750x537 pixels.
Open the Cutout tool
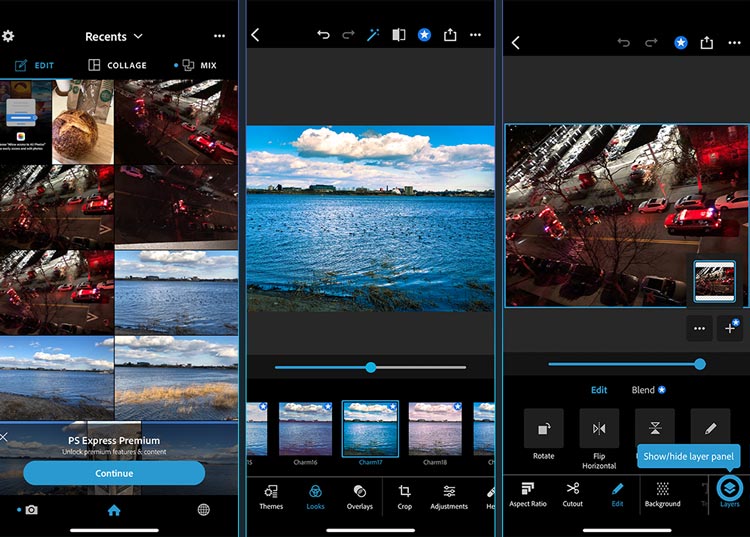tap(573, 494)
